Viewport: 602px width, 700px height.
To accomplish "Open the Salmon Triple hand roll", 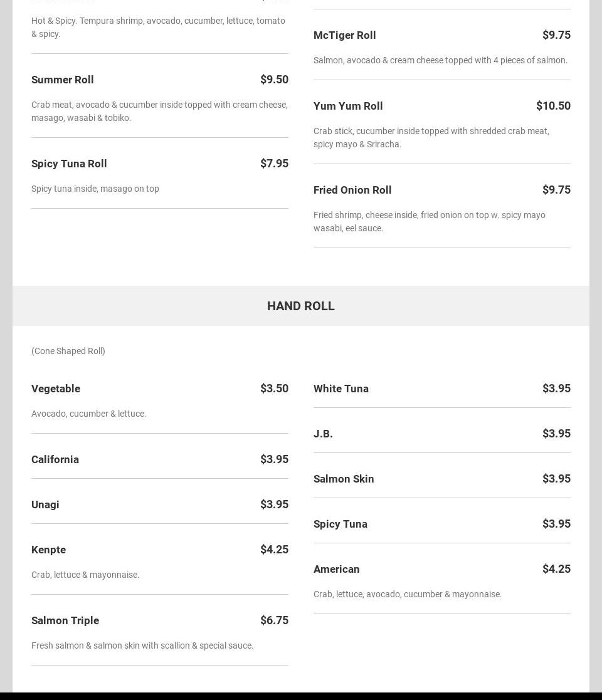I will click(x=65, y=620).
